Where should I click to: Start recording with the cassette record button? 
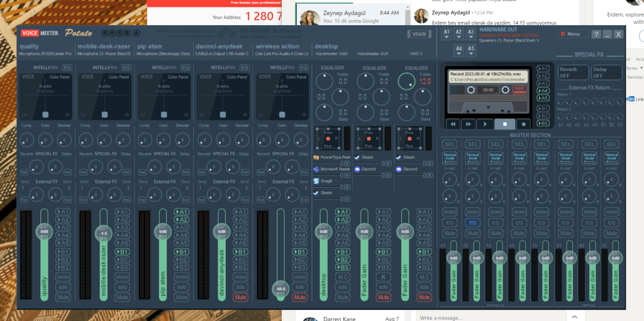524,124
